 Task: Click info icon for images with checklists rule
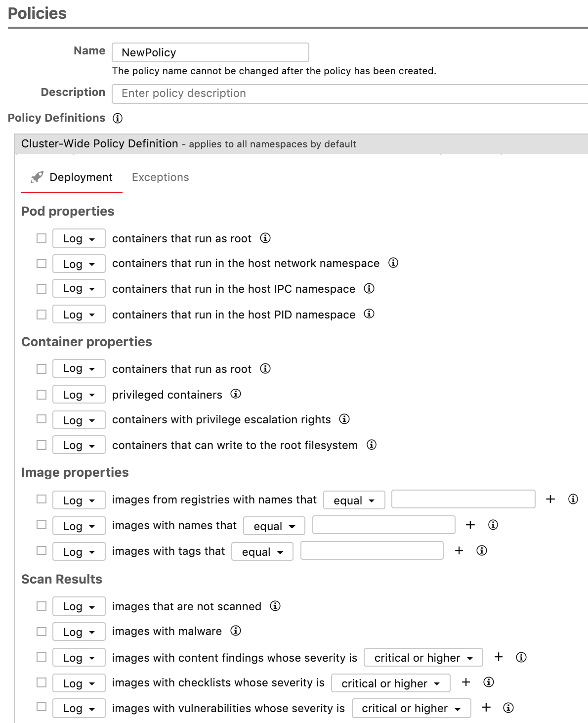tap(489, 682)
